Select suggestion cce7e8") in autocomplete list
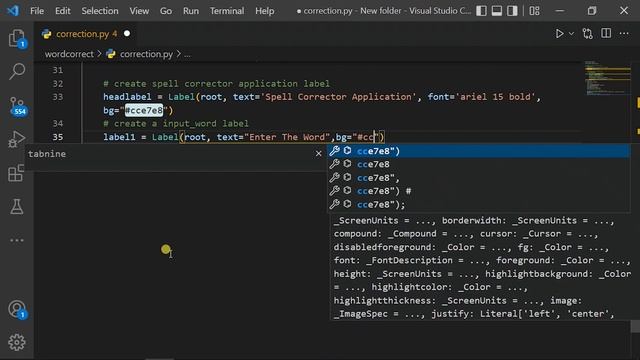The height and width of the screenshot is (360, 640). 478,151
